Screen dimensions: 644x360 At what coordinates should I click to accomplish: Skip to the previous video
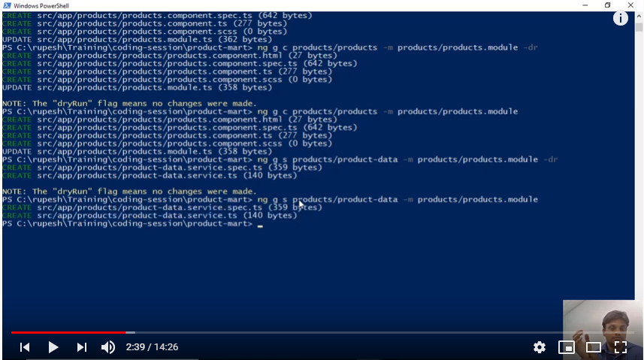tap(25, 347)
